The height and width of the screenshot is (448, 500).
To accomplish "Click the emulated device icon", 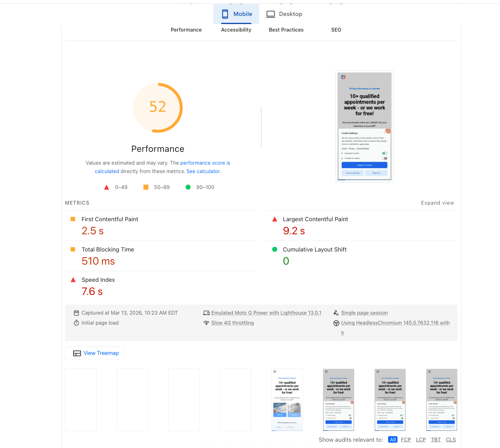I will (x=207, y=312).
